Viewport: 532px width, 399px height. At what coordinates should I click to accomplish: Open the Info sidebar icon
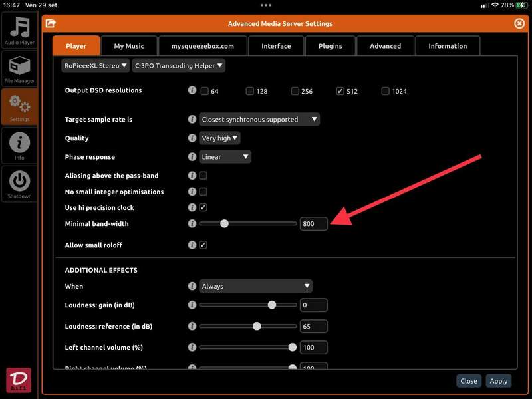19,145
